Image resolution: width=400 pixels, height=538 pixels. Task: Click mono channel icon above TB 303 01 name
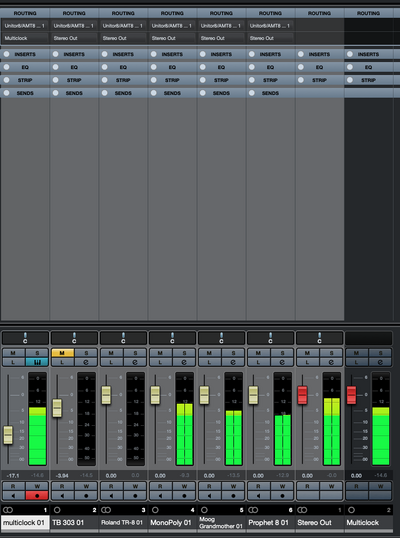pos(57,510)
